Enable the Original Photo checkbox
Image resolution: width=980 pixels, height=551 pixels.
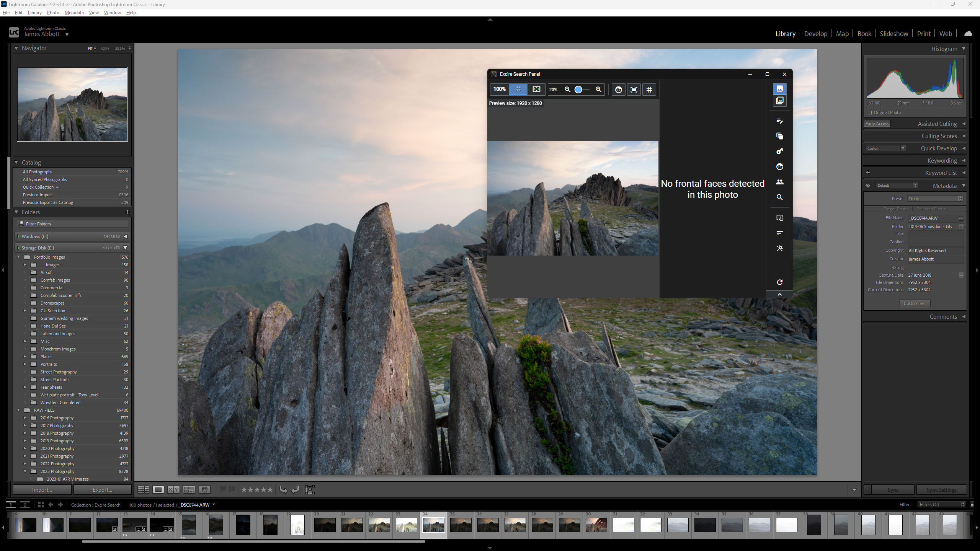point(869,113)
